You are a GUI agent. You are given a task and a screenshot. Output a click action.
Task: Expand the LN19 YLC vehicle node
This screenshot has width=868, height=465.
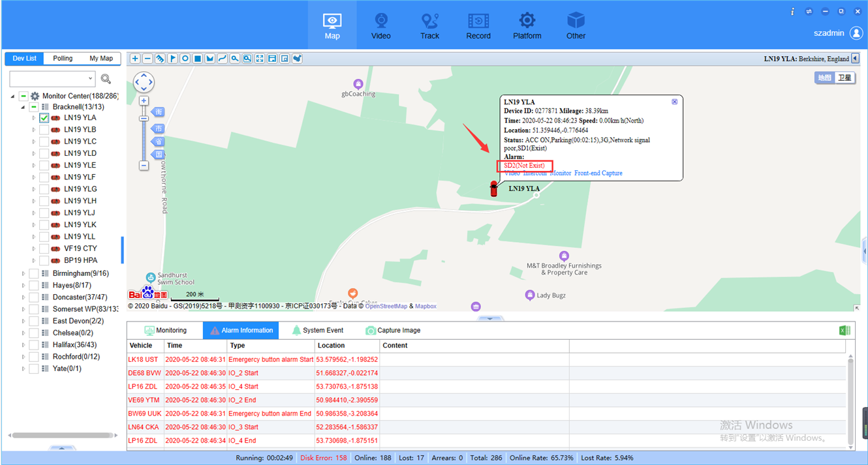click(34, 142)
